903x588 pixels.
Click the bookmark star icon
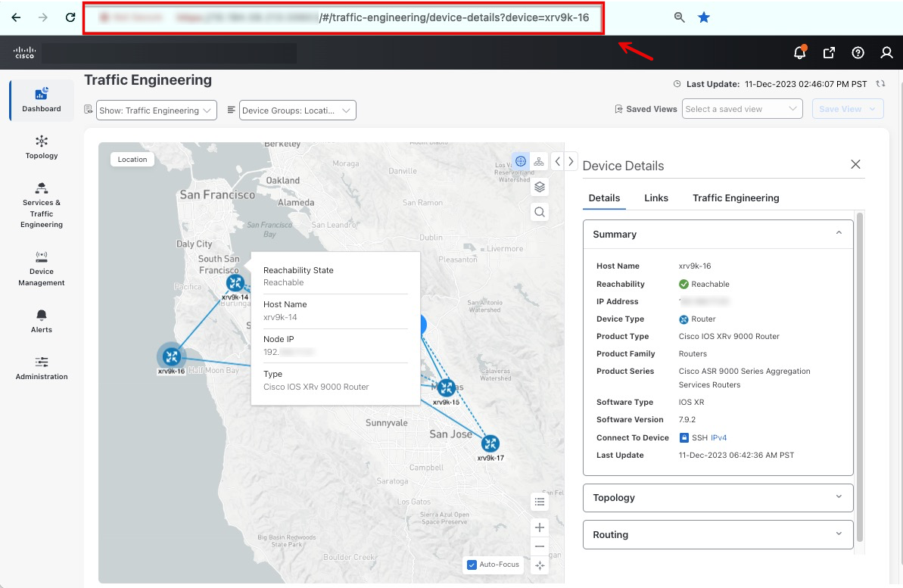[x=704, y=17]
